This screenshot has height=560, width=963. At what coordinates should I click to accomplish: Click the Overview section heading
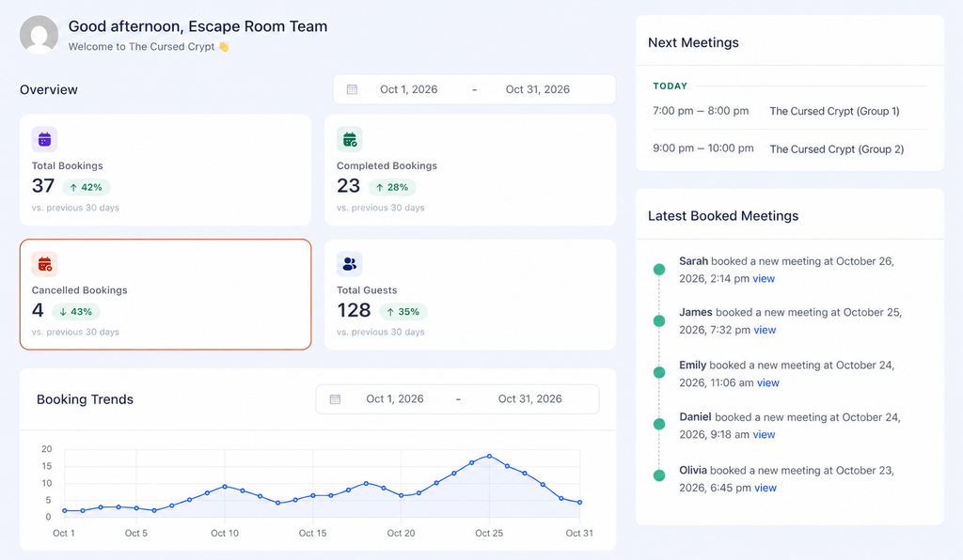coord(49,89)
